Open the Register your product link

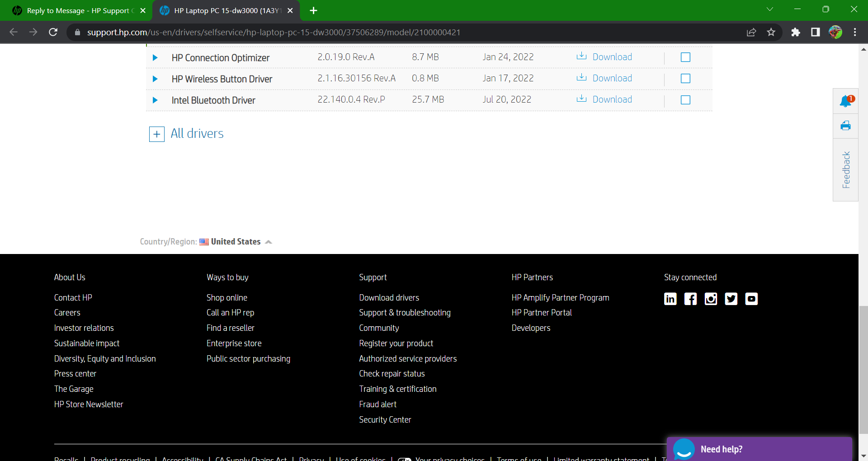396,343
